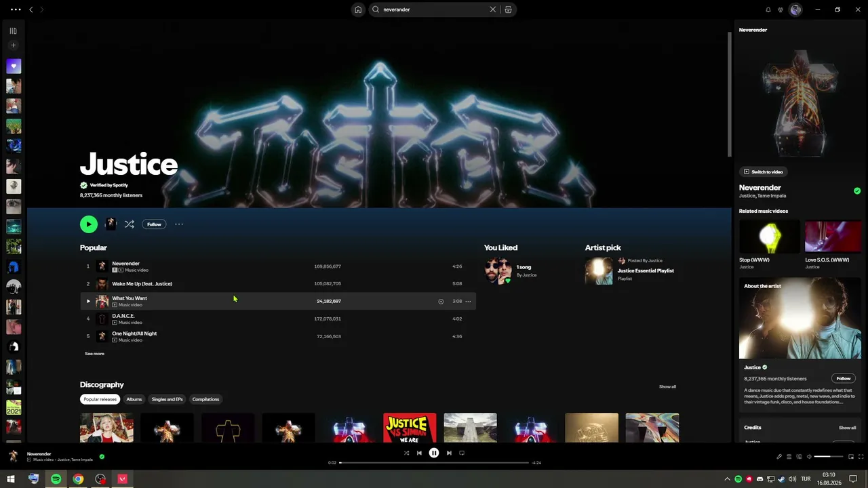Open the three-dot app menu at top left
Image resolution: width=868 pixels, height=488 pixels.
[x=16, y=9]
